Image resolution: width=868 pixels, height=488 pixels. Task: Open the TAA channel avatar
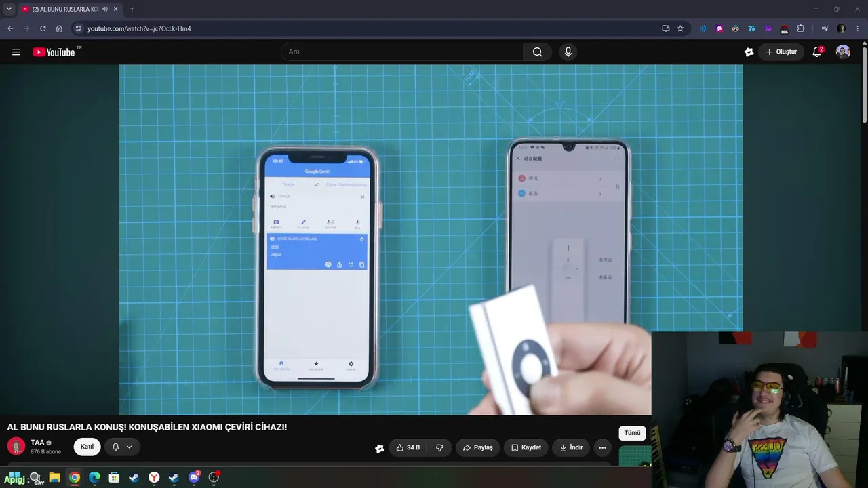16,446
